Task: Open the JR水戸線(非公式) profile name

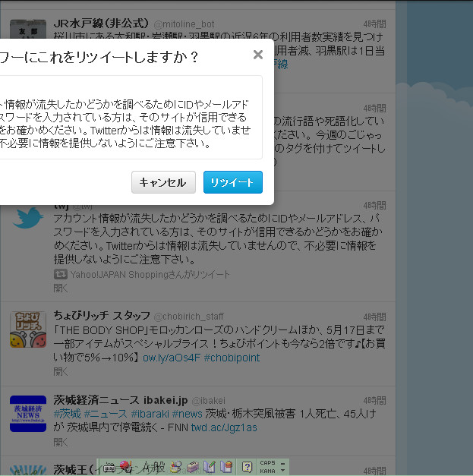Action: tap(101, 24)
